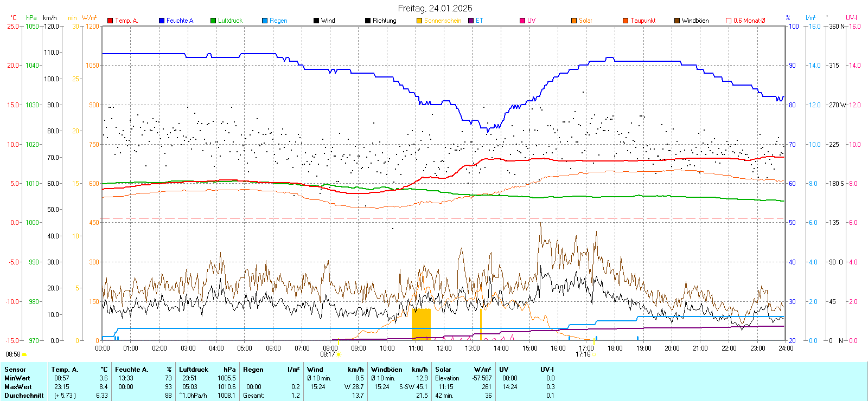Click the 12:00 time axis label
The width and height of the screenshot is (868, 401).
tap(444, 348)
